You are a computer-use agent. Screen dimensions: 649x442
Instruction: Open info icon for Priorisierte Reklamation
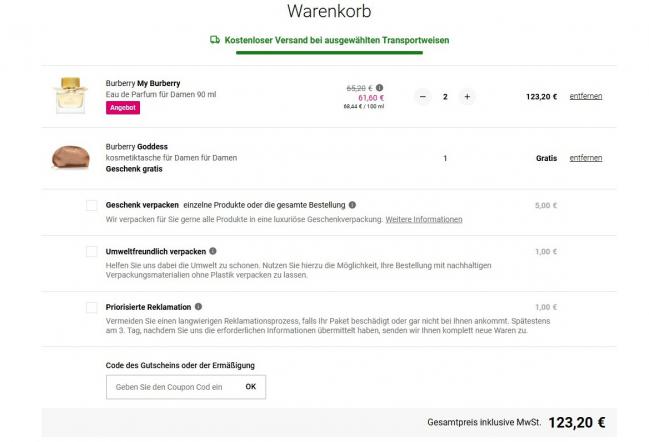point(198,306)
